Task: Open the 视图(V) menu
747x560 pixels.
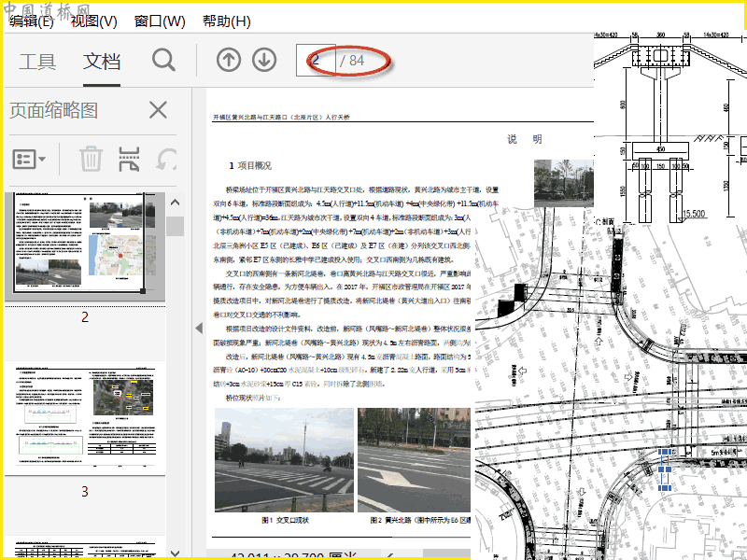Action: (94, 21)
